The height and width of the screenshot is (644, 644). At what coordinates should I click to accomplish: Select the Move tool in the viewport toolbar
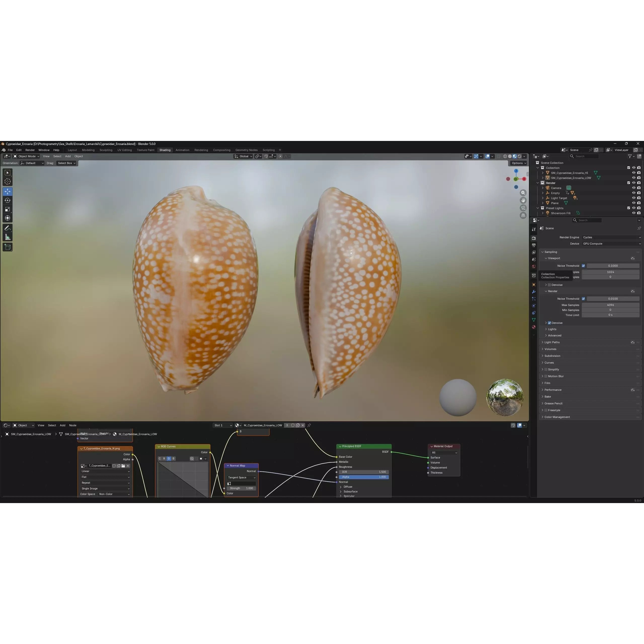point(7,191)
